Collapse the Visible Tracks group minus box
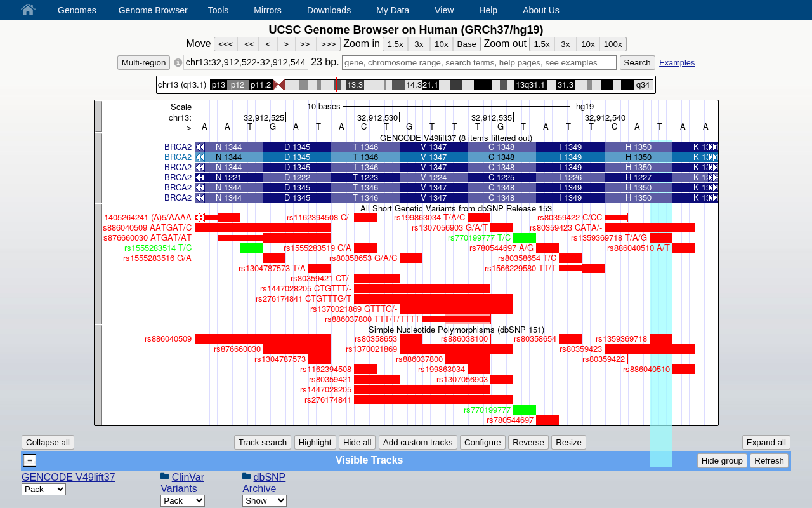This screenshot has height=508, width=812. [x=30, y=460]
